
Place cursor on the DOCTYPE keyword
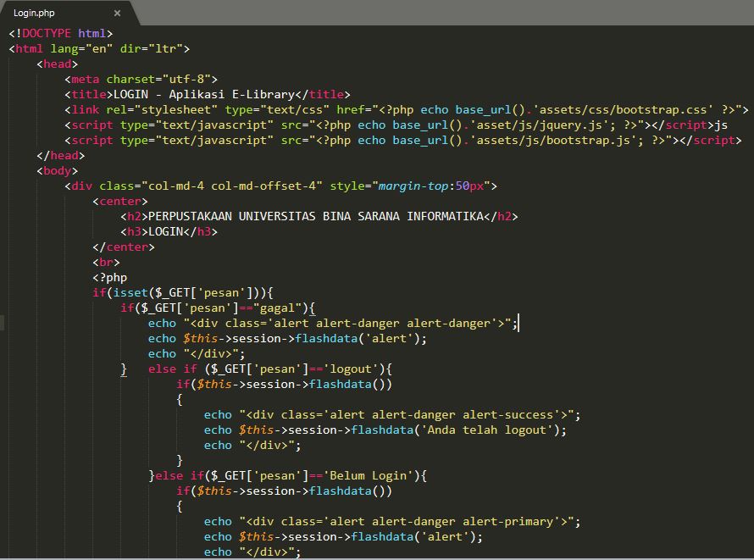[x=46, y=33]
